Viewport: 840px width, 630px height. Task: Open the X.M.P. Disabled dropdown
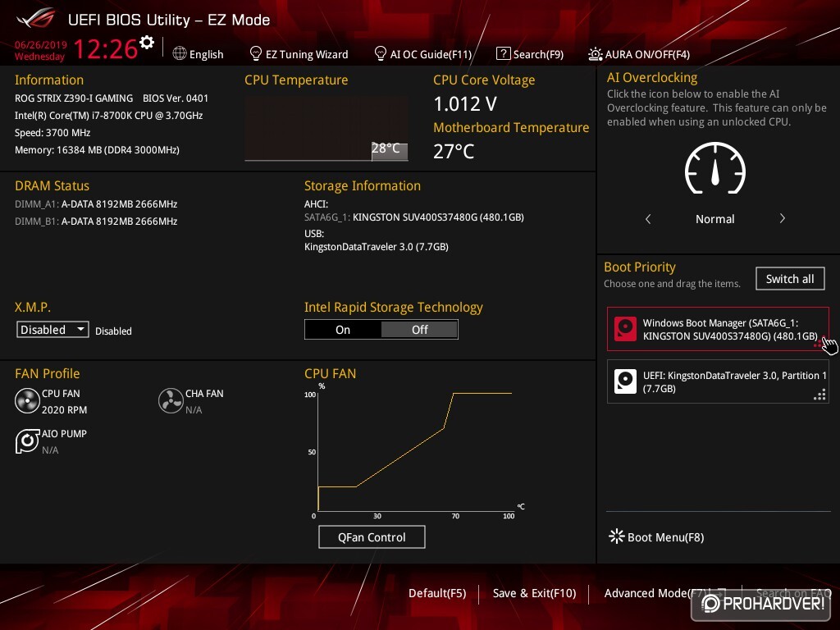click(x=52, y=330)
